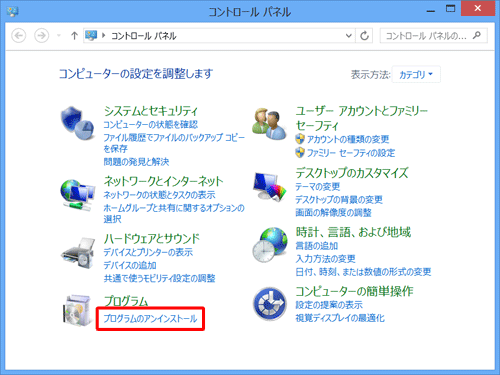Click the System and Security shield icon
This screenshot has width=500, height=375.
point(78,123)
